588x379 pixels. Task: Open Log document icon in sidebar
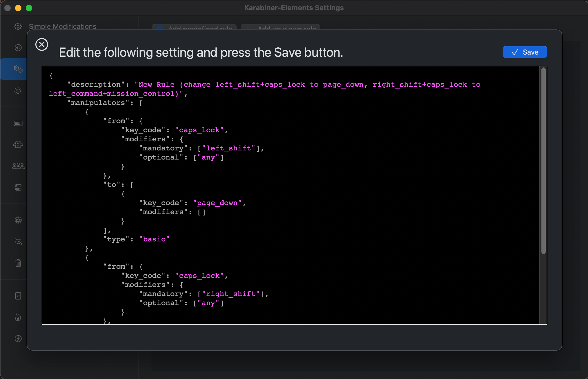click(x=18, y=296)
